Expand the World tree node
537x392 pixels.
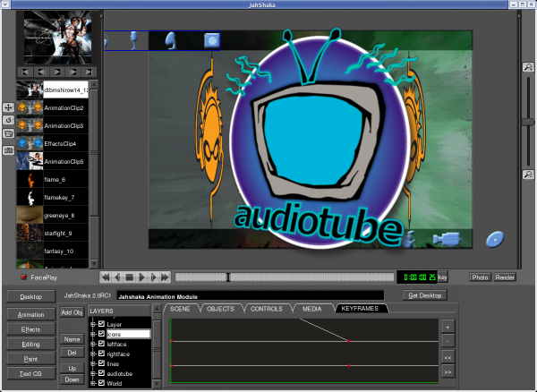pos(93,383)
